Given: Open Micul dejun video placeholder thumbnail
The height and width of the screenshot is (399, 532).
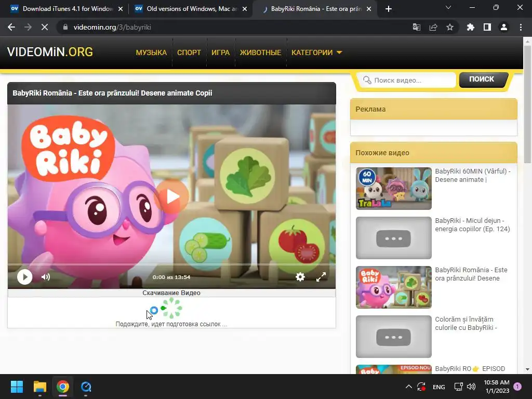Looking at the screenshot, I should tap(394, 238).
